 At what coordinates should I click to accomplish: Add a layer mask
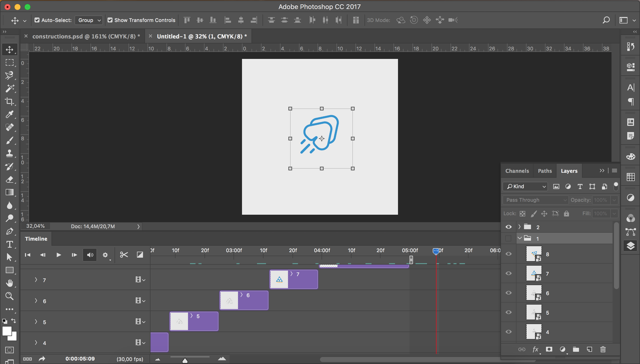[x=549, y=349]
